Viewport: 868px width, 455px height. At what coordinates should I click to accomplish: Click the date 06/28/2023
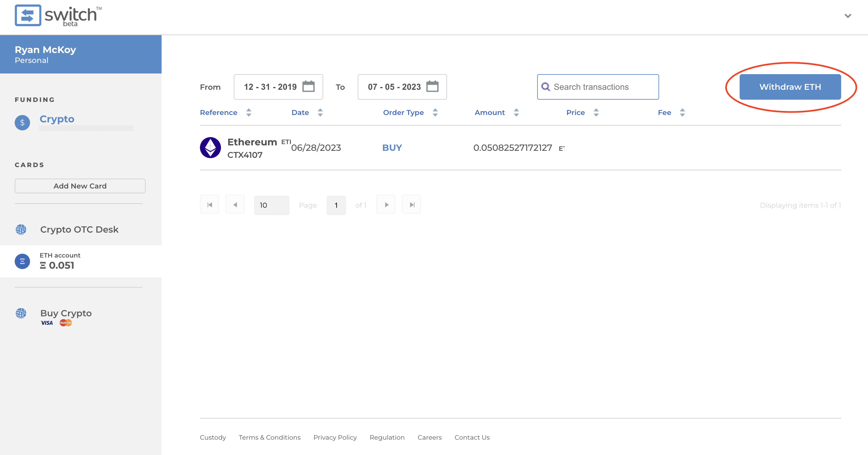(x=316, y=148)
